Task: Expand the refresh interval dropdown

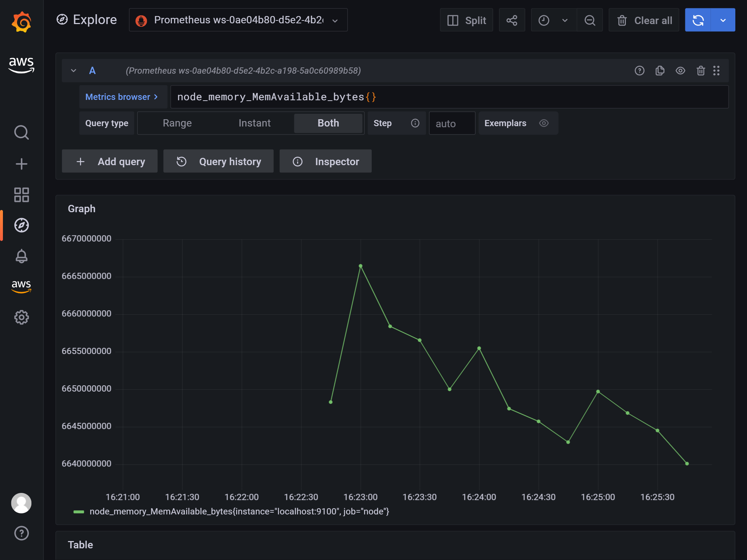Action: pyautogui.click(x=724, y=20)
